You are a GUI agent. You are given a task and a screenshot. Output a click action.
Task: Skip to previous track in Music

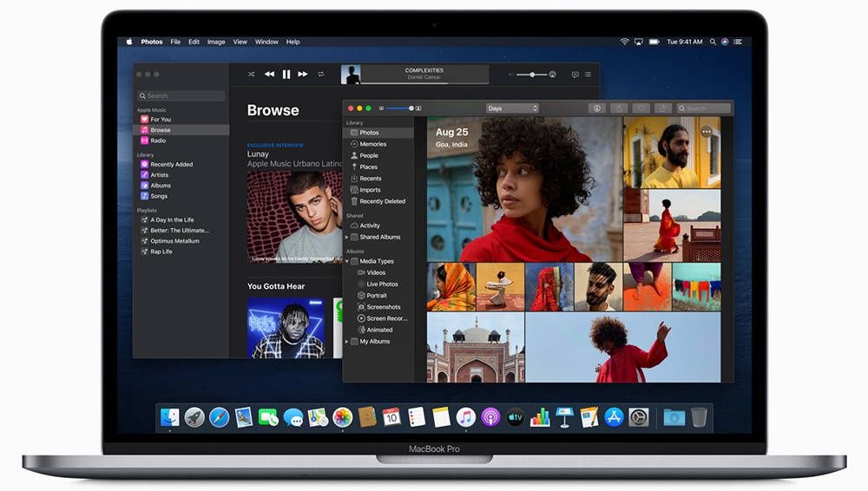tap(269, 75)
